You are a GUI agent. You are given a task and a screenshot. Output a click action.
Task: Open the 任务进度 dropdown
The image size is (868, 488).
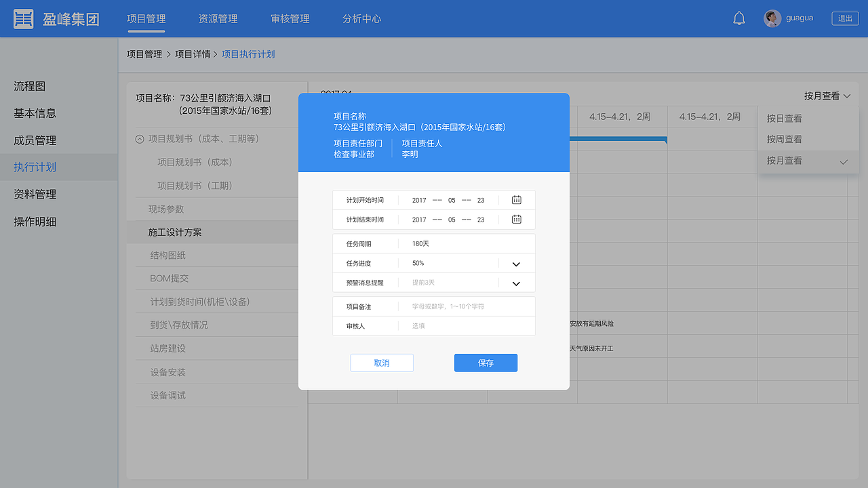pyautogui.click(x=515, y=263)
